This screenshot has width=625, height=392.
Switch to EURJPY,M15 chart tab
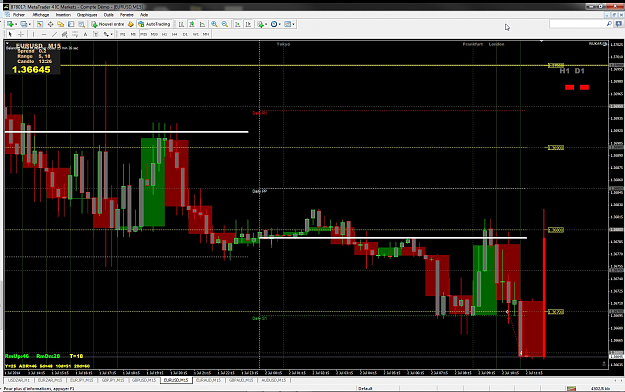81,380
